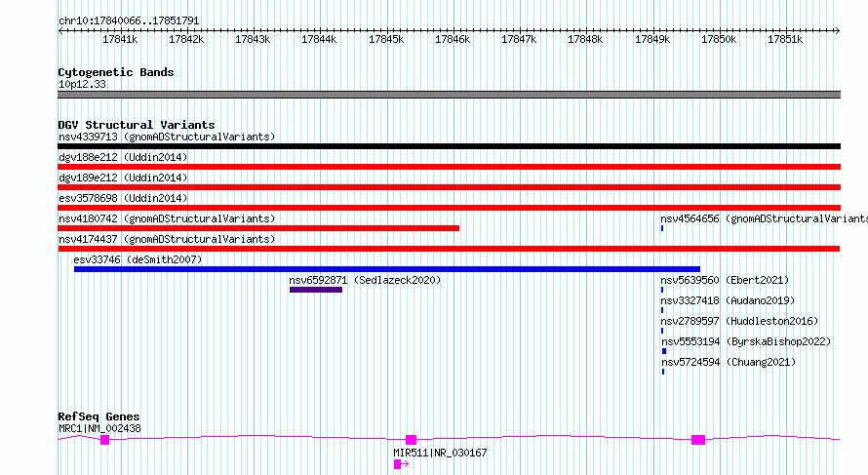Viewport: 868px width, 475px height.
Task: Click the 17843k ruler label
Action: click(253, 39)
